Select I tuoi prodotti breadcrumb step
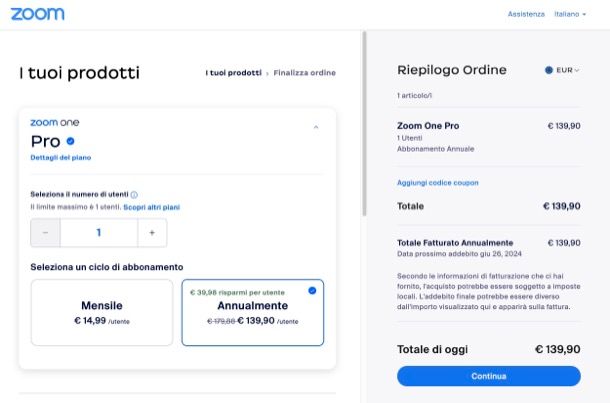The width and height of the screenshot is (610, 403). point(233,73)
